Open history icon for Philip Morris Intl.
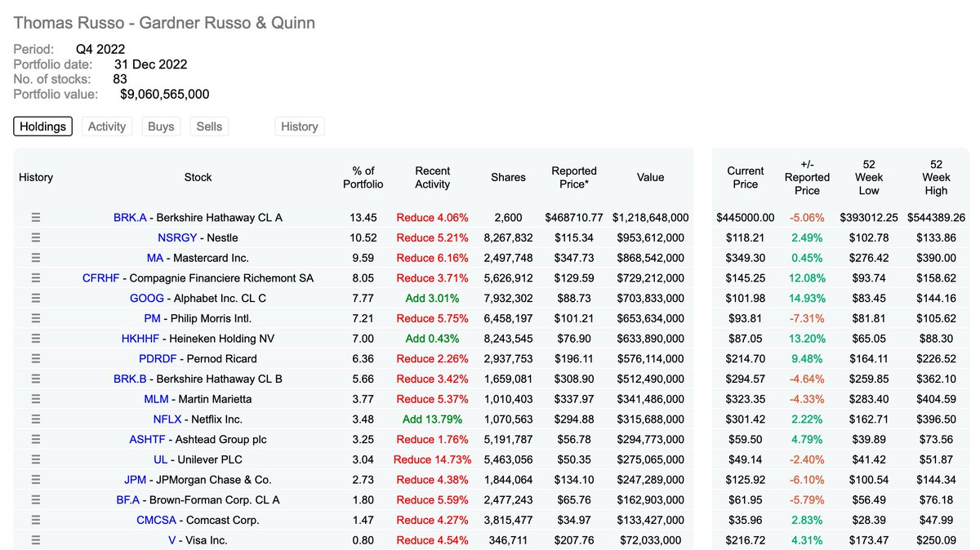The height and width of the screenshot is (550, 980). point(36,318)
